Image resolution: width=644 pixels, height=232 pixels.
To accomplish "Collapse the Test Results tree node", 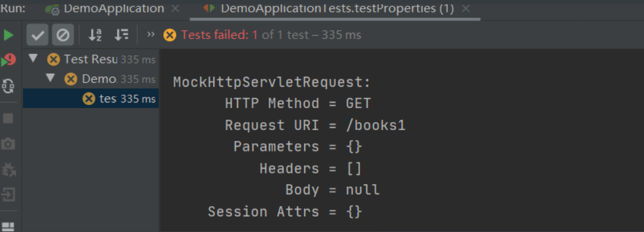I will (x=34, y=59).
